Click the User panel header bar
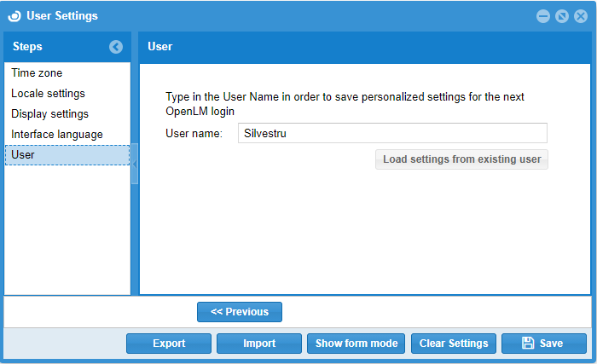 pos(364,47)
